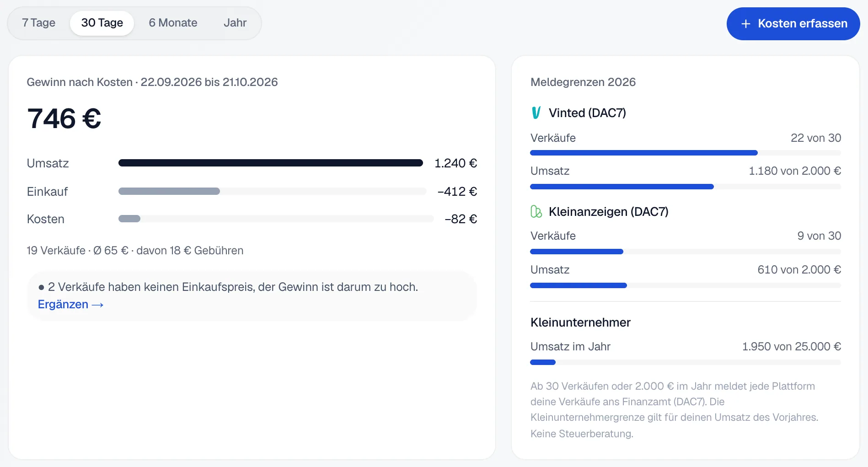Click the Einkauf row label
This screenshot has height=467, width=868.
pos(47,192)
